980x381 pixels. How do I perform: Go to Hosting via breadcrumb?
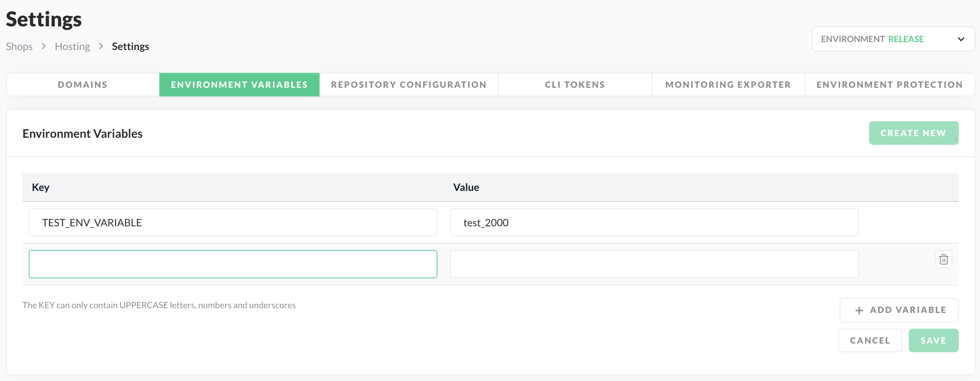coord(72,46)
